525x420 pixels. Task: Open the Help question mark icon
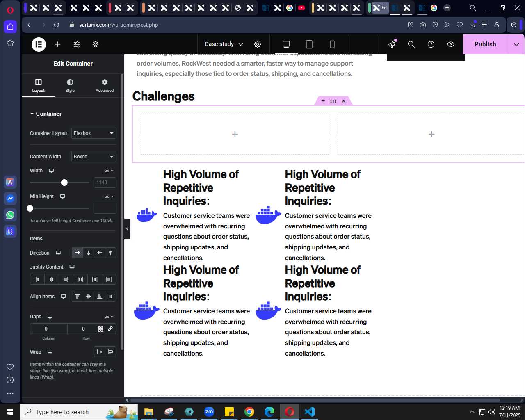click(431, 44)
